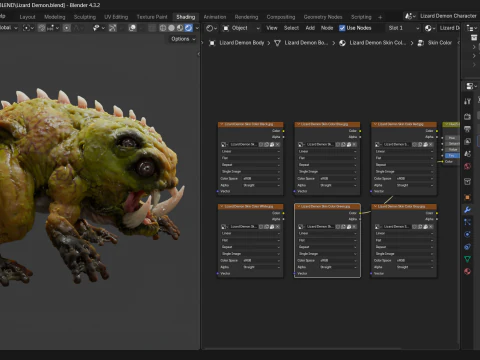Open the node editor type selector

(x=211, y=28)
